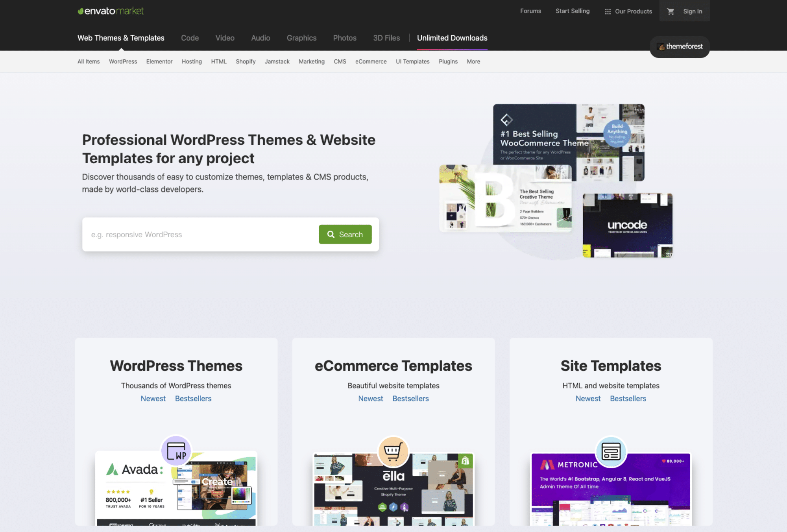Open The Best Selling Creative Theme image
The height and width of the screenshot is (532, 787).
pos(506,198)
